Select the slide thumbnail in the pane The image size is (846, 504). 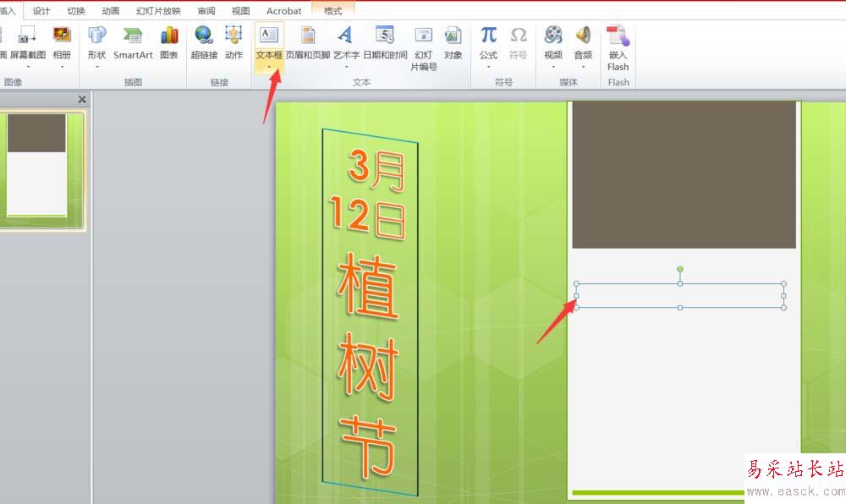[x=41, y=170]
